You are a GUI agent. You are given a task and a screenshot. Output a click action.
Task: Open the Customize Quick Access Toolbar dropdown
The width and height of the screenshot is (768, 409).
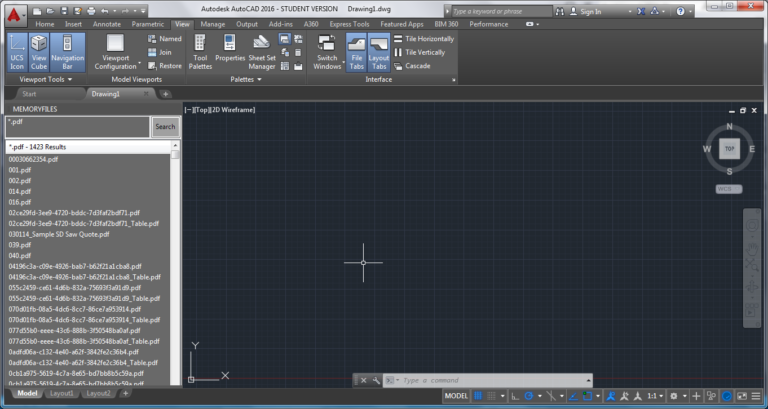point(143,11)
